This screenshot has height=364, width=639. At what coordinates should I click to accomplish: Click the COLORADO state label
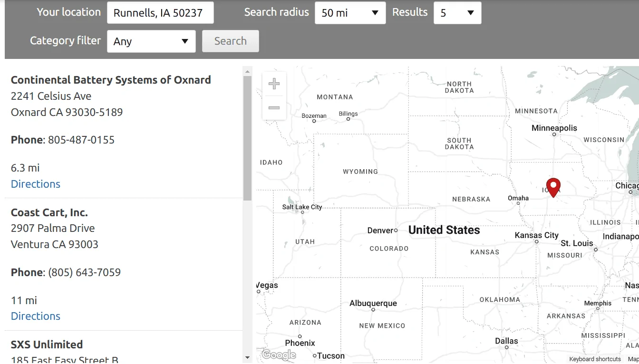click(389, 249)
